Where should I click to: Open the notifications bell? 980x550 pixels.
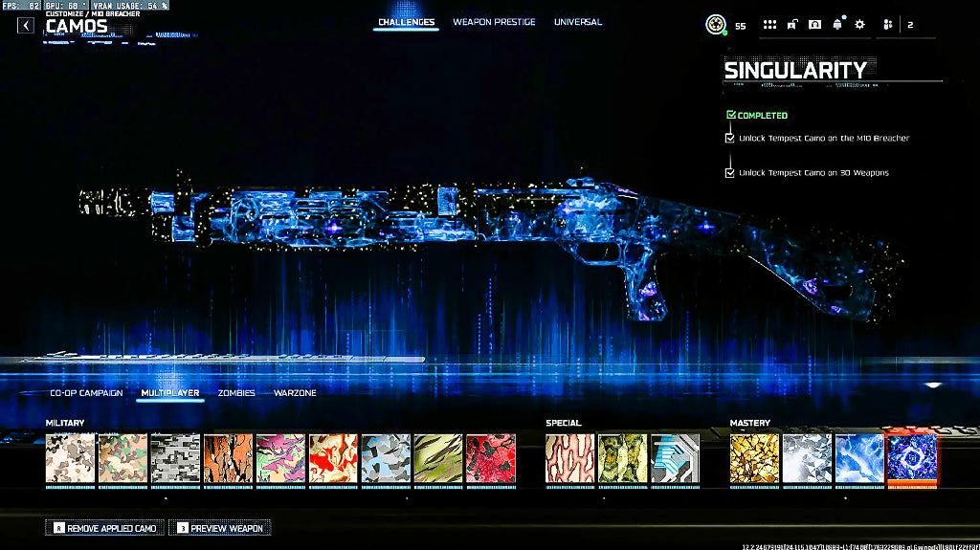coord(837,25)
